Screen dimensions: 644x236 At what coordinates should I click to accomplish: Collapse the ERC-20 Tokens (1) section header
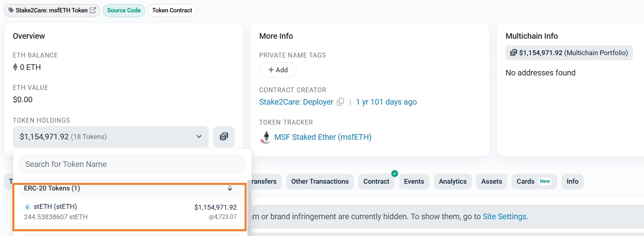click(x=52, y=188)
